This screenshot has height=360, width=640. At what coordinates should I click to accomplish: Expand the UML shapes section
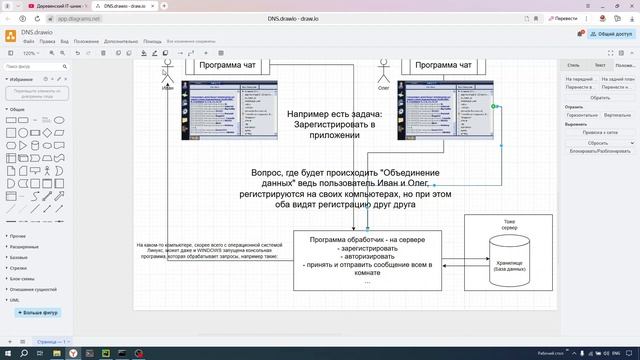click(13, 300)
